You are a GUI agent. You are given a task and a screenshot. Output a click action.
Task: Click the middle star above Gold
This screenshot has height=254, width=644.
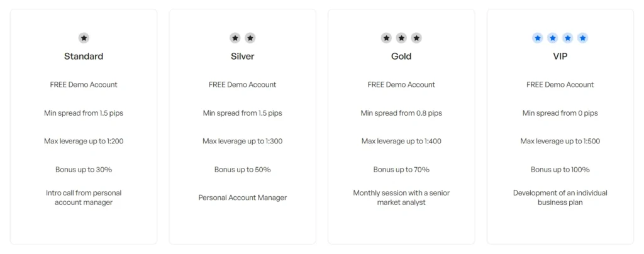coord(401,38)
